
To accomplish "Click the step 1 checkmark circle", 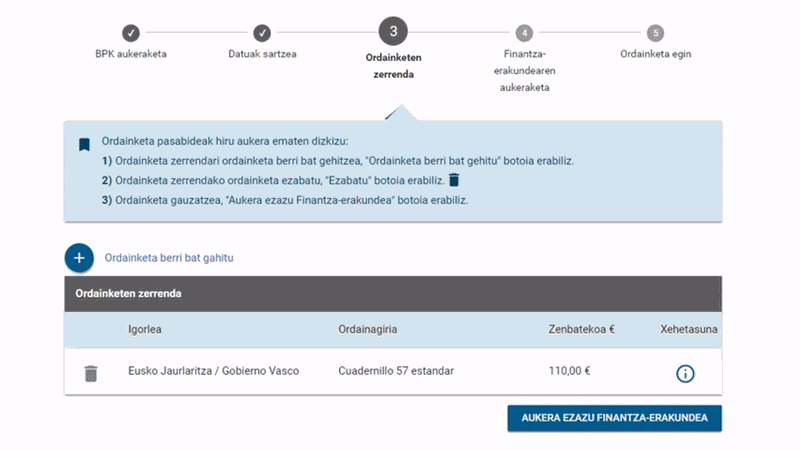I will coord(131,33).
